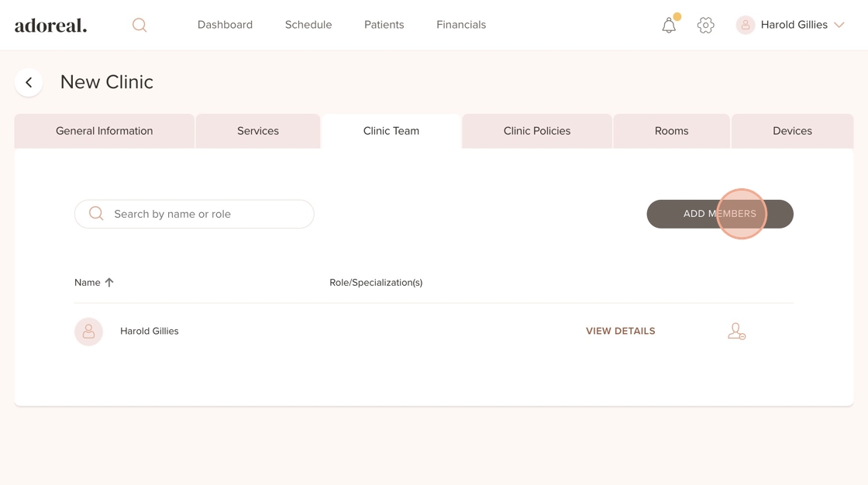
Task: Open View Details for Harold Gillies
Action: tap(621, 331)
